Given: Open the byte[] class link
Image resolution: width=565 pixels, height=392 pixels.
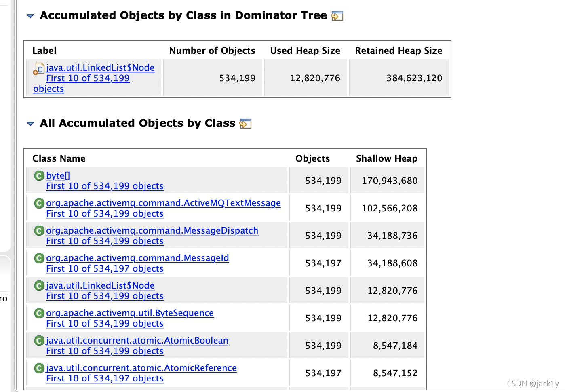Looking at the screenshot, I should tap(58, 175).
